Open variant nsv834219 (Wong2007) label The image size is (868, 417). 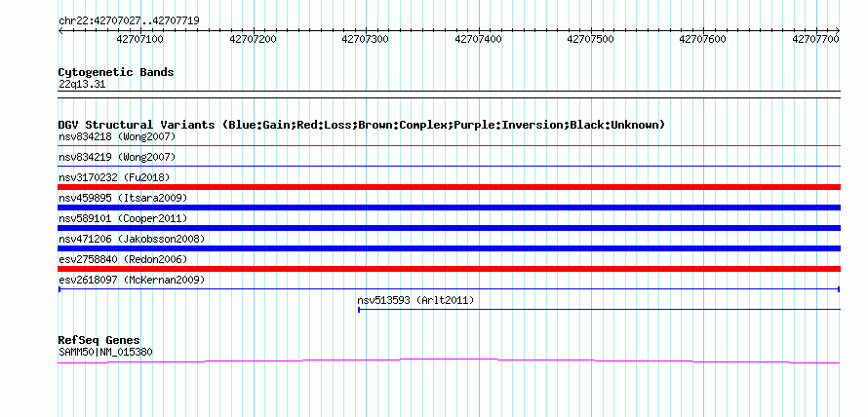pos(117,157)
